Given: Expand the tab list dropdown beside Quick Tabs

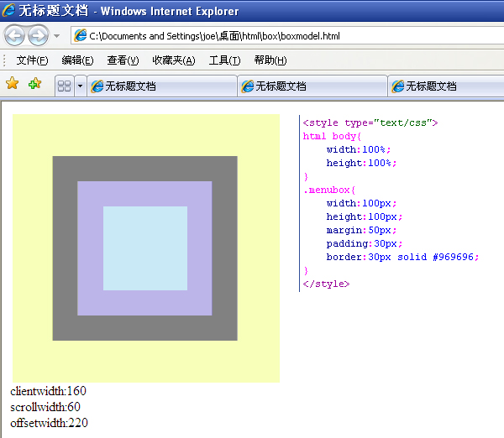Looking at the screenshot, I should pos(80,86).
